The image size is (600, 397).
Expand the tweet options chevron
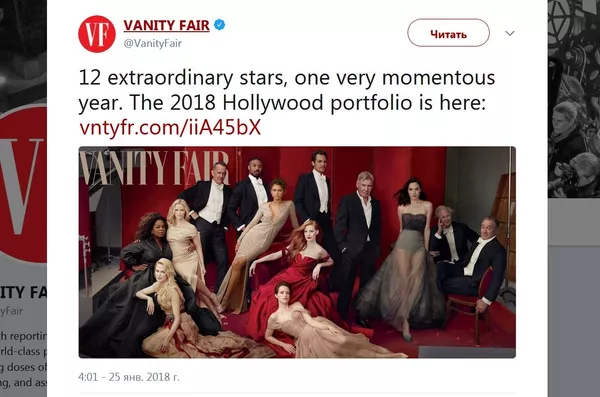(x=509, y=33)
